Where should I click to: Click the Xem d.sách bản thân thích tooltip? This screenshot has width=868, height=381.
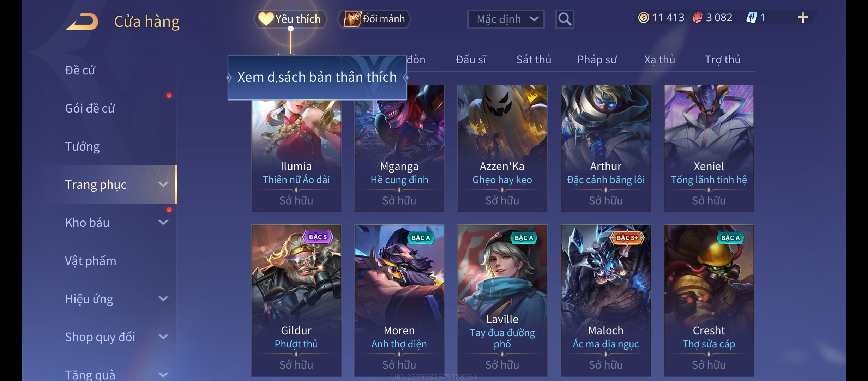pos(317,78)
